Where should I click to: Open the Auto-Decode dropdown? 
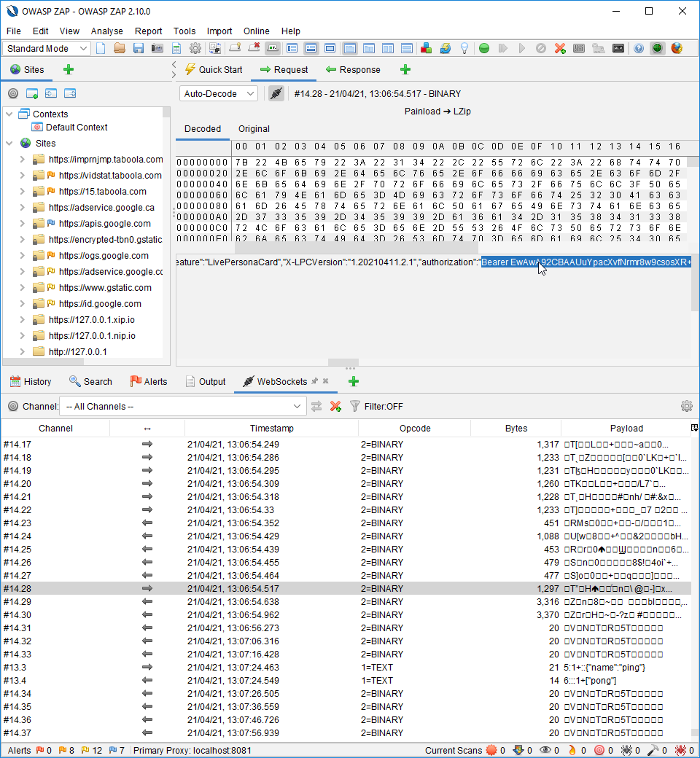(219, 93)
